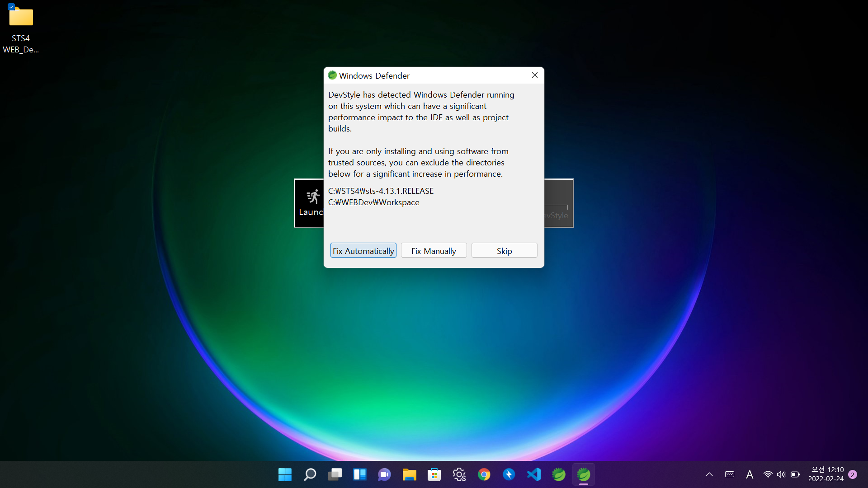
Task: Click the Fix Manually button
Action: point(434,251)
